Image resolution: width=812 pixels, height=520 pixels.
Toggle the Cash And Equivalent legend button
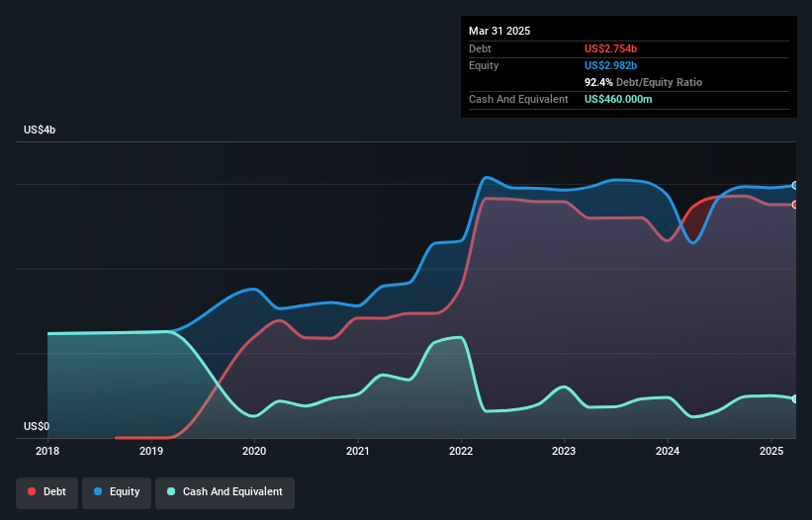tap(225, 492)
